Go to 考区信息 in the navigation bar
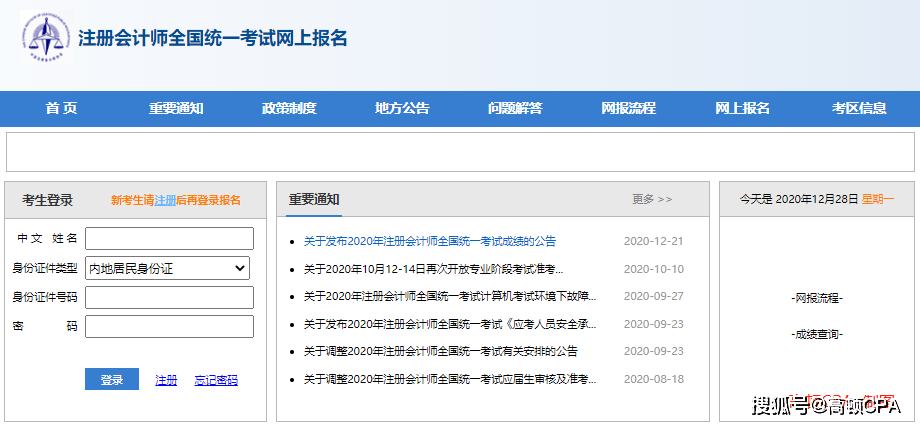Viewport: 920px width, 426px height. click(x=859, y=109)
